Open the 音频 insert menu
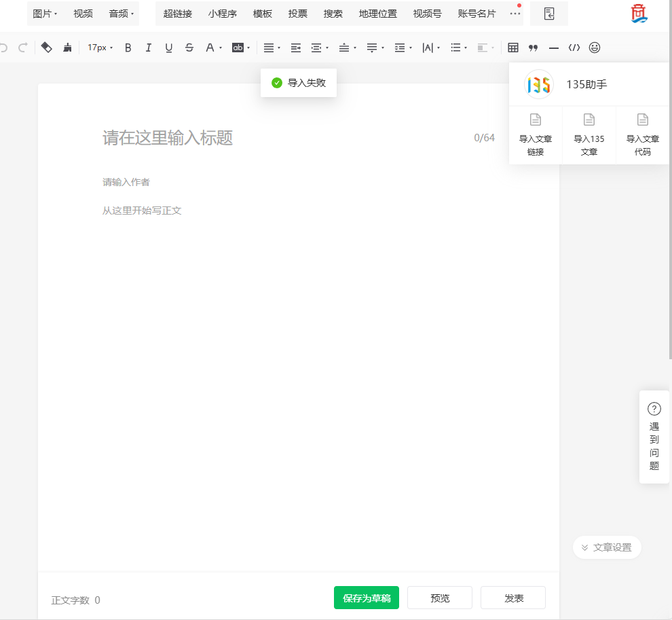 122,14
